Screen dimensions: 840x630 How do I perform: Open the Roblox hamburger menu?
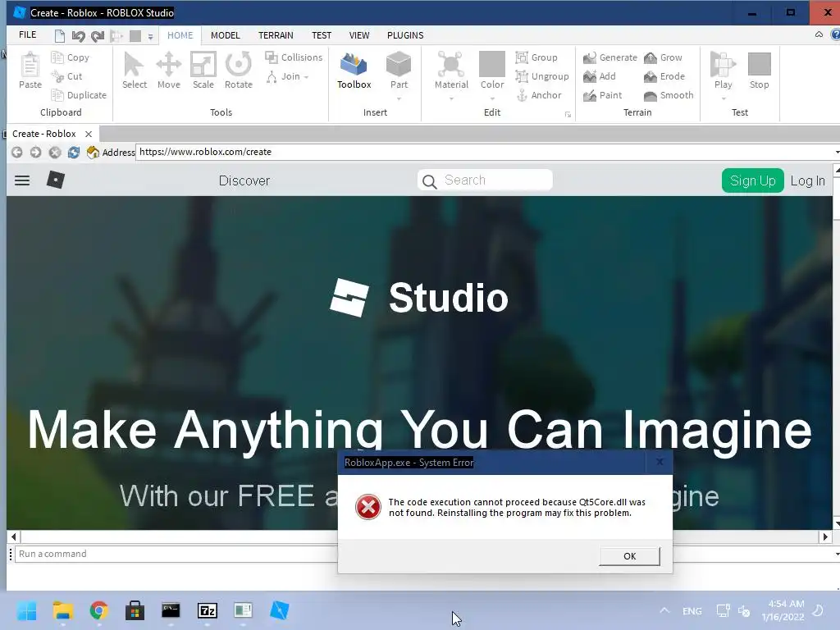pos(22,180)
